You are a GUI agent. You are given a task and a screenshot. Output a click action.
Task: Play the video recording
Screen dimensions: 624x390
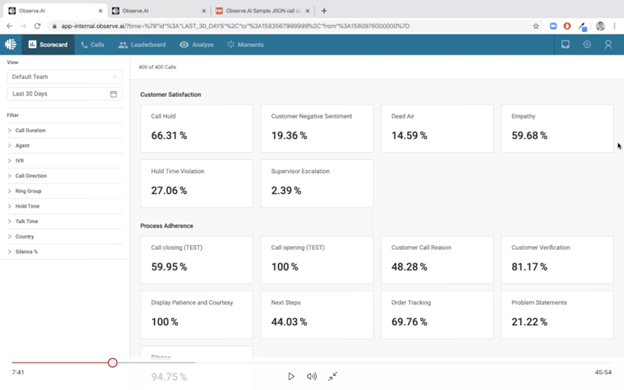point(291,376)
